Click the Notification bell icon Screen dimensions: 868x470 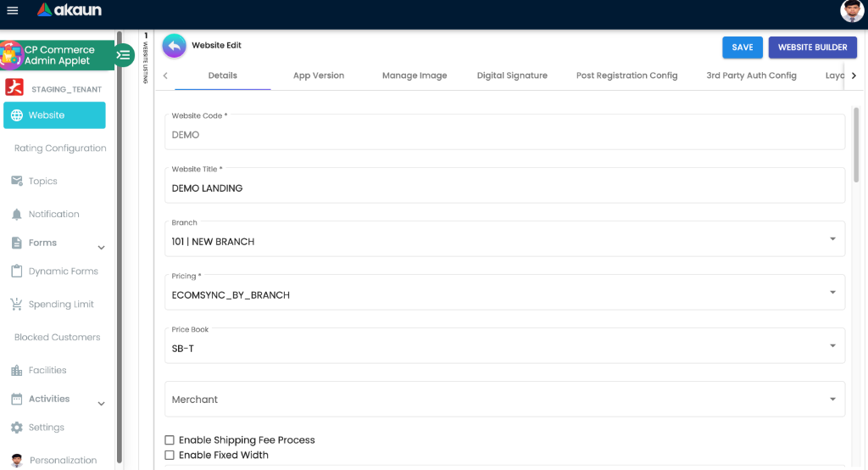pos(17,215)
